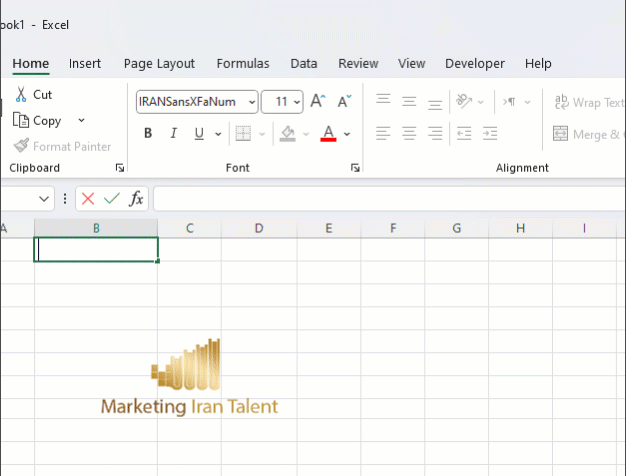Viewport: 626px width, 476px height.
Task: Toggle Wrap Text
Action: pos(588,103)
